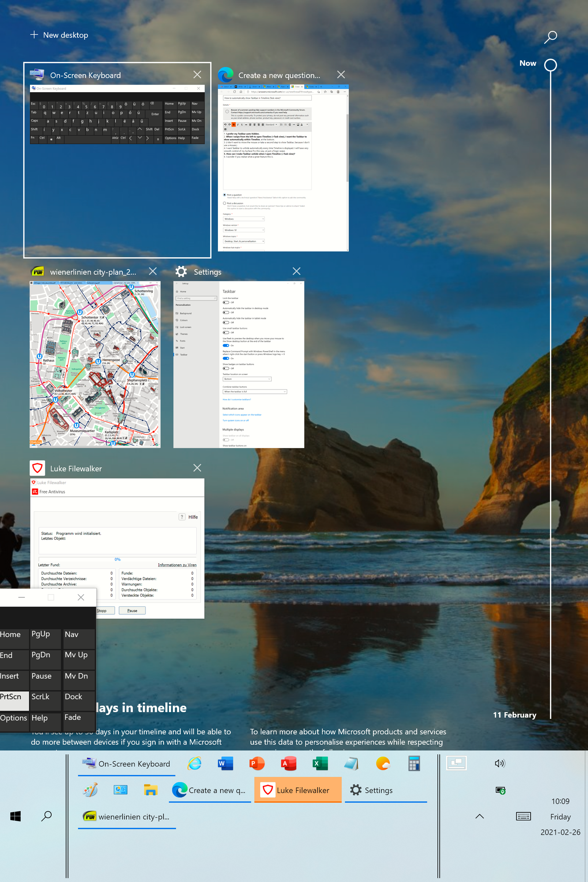Click the Settings gear icon above the thumbnail
588x882 pixels.
click(181, 272)
